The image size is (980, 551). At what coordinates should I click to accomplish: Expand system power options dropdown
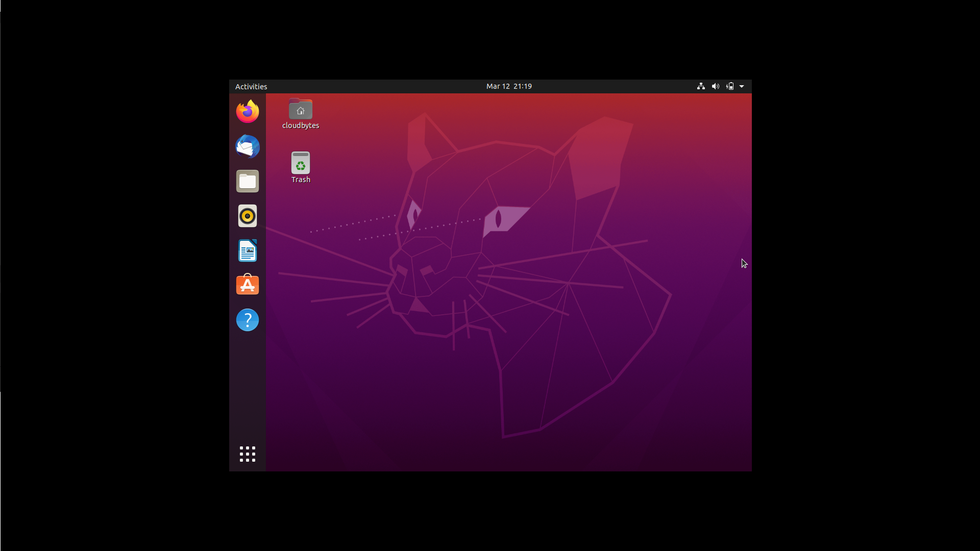click(x=741, y=86)
